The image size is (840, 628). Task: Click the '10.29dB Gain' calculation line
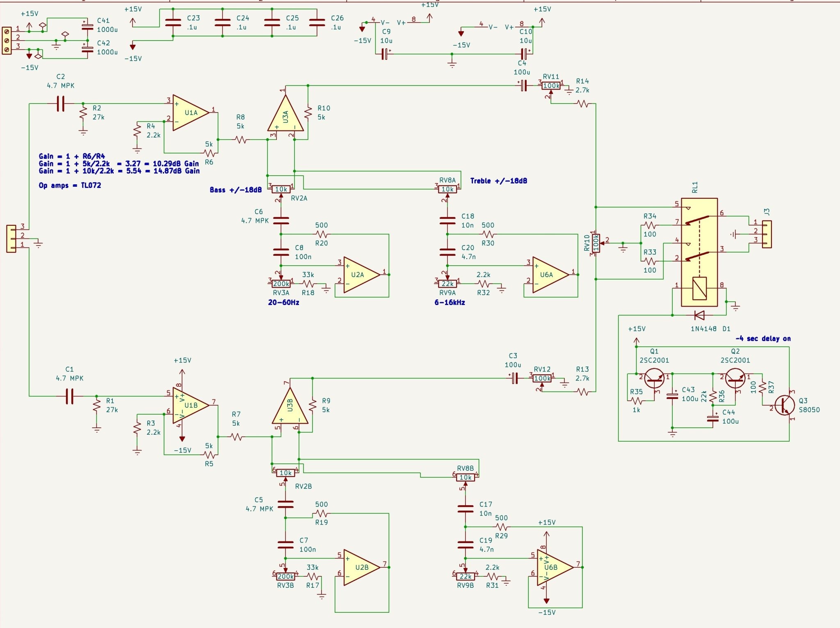[119, 163]
